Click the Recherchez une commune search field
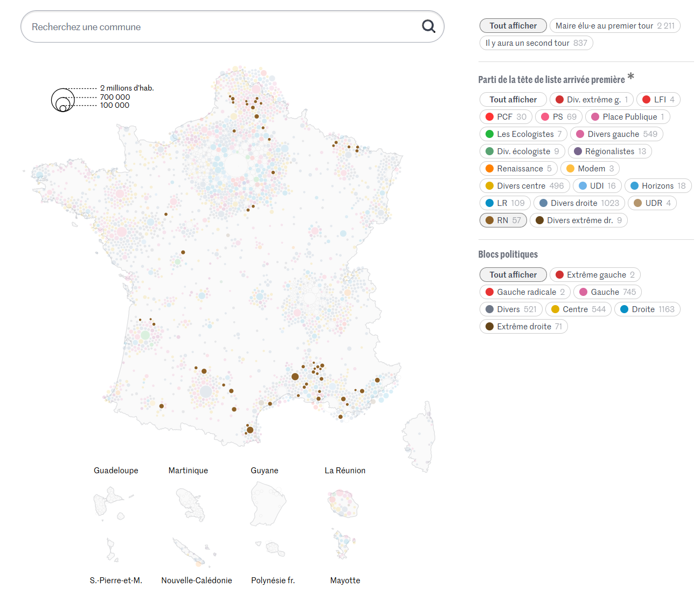The image size is (700, 594). click(232, 26)
